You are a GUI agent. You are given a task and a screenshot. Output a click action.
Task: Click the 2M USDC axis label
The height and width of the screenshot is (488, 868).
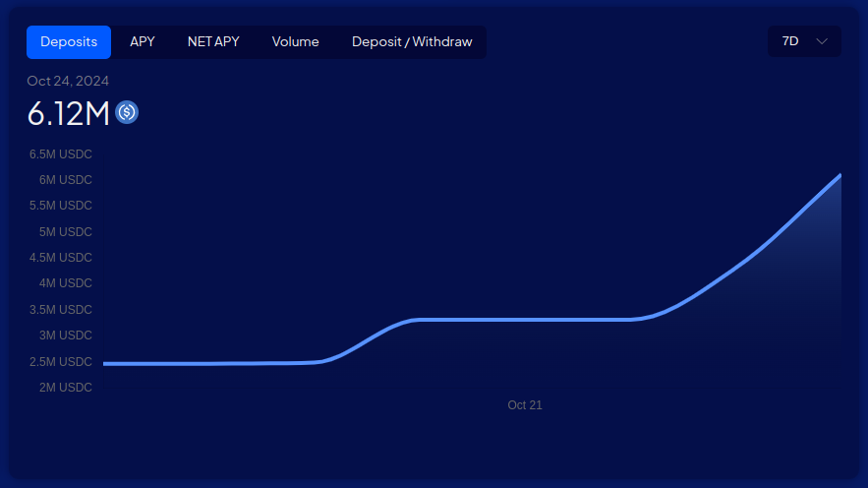(65, 388)
